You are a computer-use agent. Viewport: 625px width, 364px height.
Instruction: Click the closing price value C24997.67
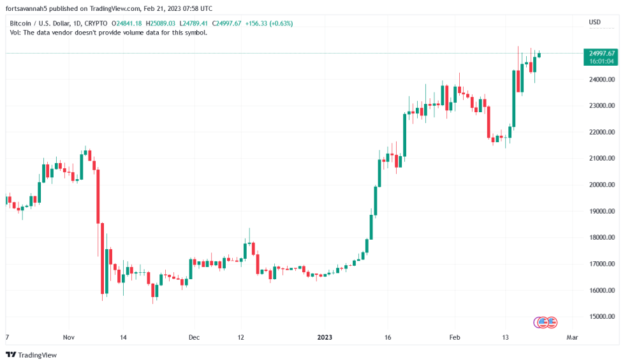226,24
